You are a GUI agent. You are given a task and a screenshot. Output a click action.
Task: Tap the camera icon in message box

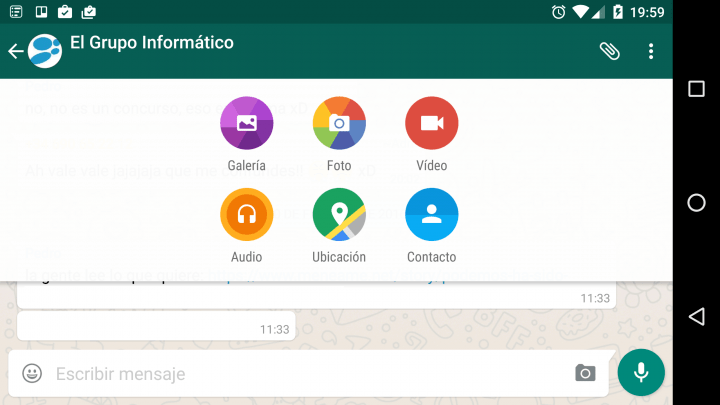[x=585, y=373]
